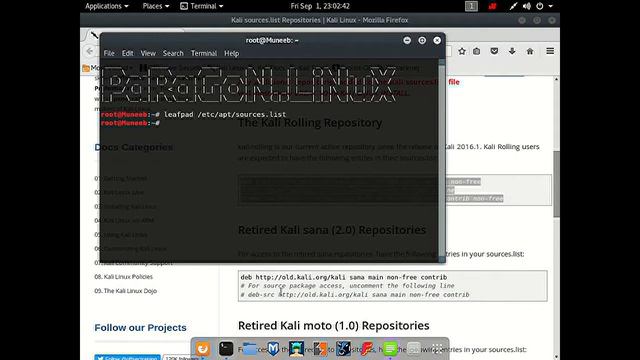Click 'Retired Kali moto (1.0) Repositories' heading

click(333, 326)
